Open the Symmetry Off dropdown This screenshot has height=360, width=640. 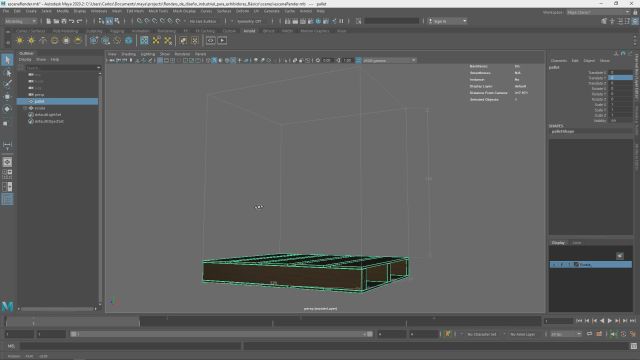(x=250, y=21)
